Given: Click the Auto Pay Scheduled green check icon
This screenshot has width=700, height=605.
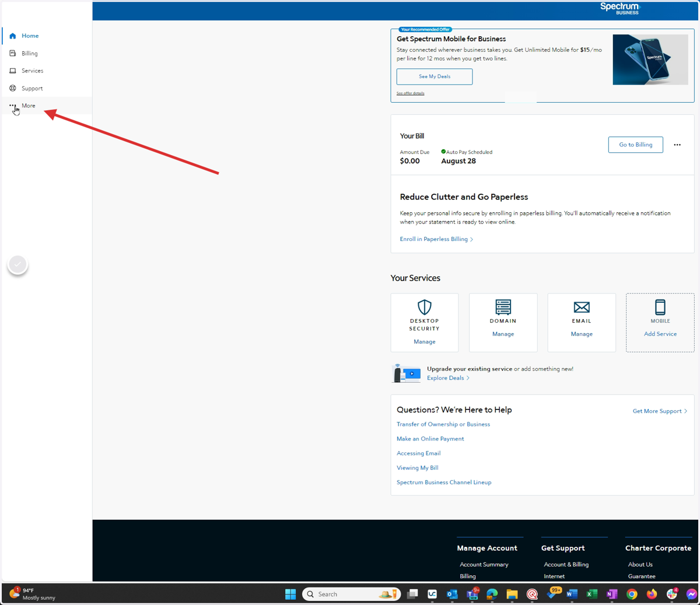Looking at the screenshot, I should click(x=443, y=152).
